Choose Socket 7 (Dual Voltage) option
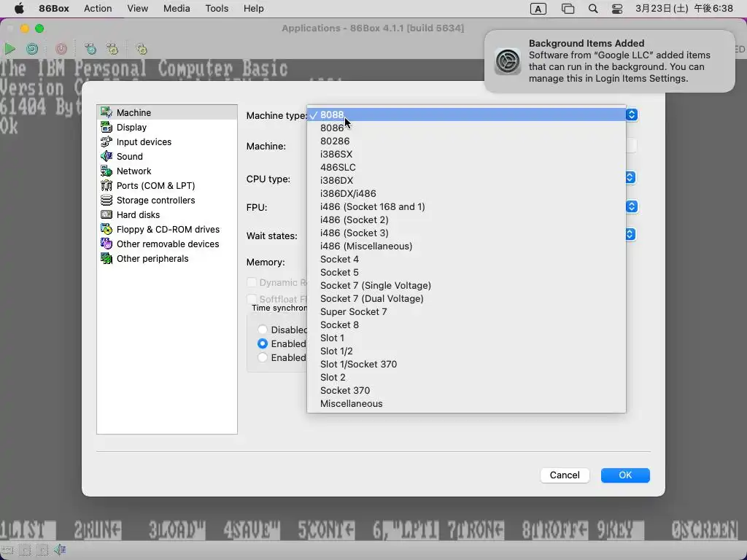Screen dimensions: 747x560 tap(466, 298)
